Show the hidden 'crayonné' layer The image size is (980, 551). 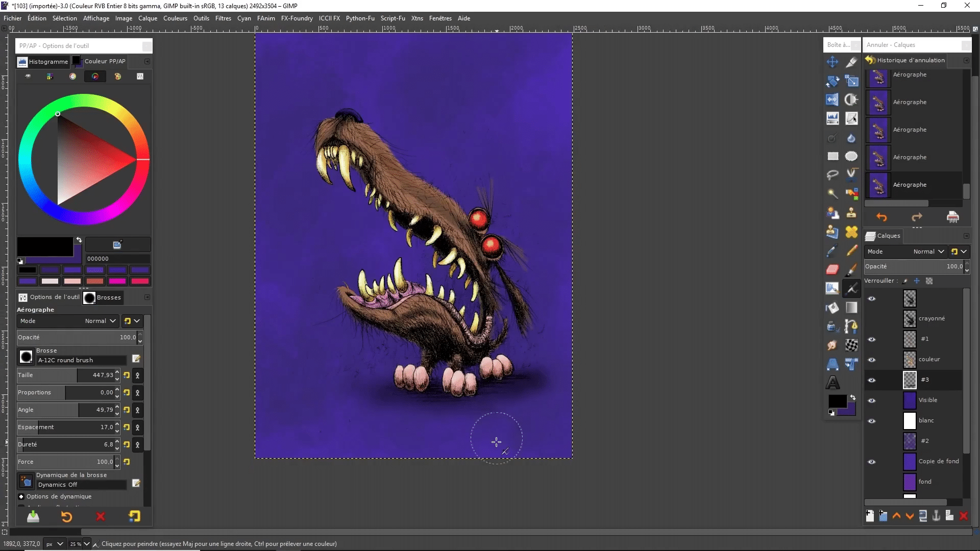point(872,319)
